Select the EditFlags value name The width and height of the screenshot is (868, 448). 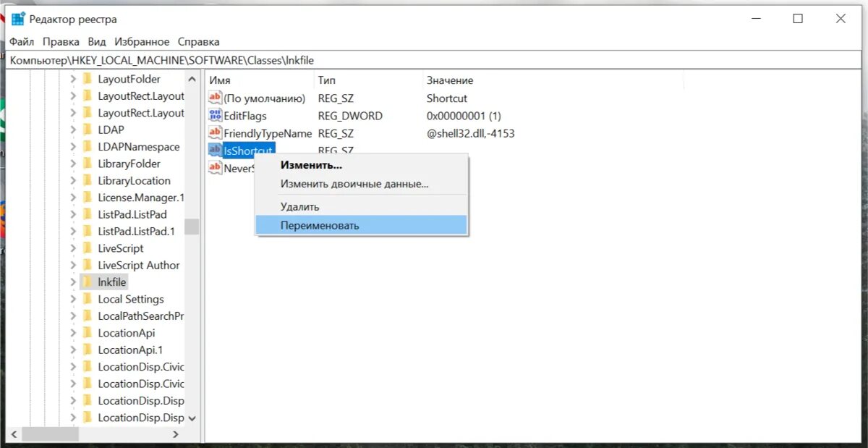[x=245, y=116]
